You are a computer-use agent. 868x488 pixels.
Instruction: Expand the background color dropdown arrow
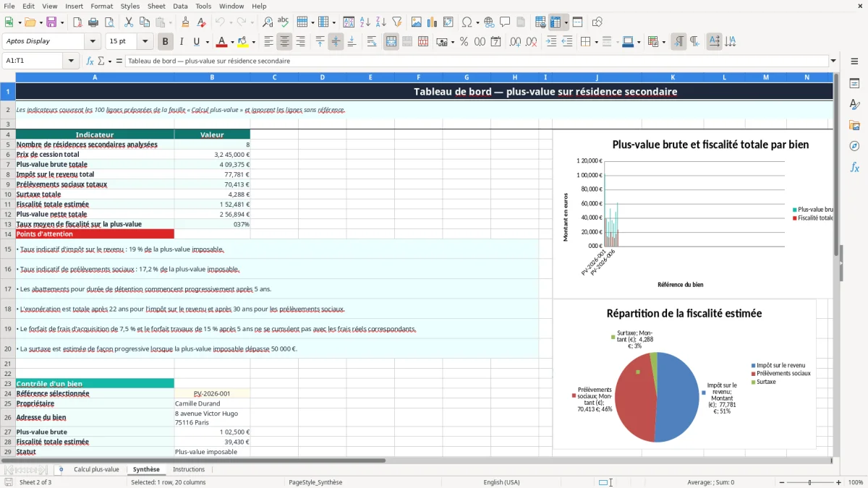253,41
